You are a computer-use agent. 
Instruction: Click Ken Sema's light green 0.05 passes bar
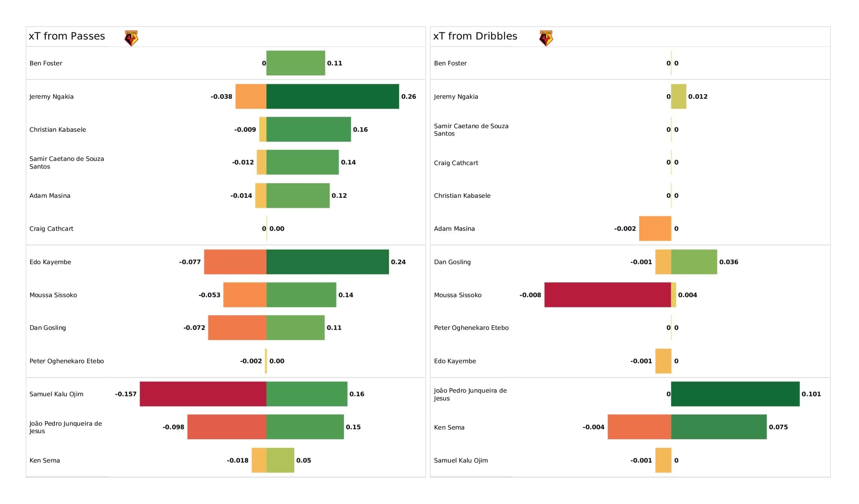pyautogui.click(x=280, y=460)
